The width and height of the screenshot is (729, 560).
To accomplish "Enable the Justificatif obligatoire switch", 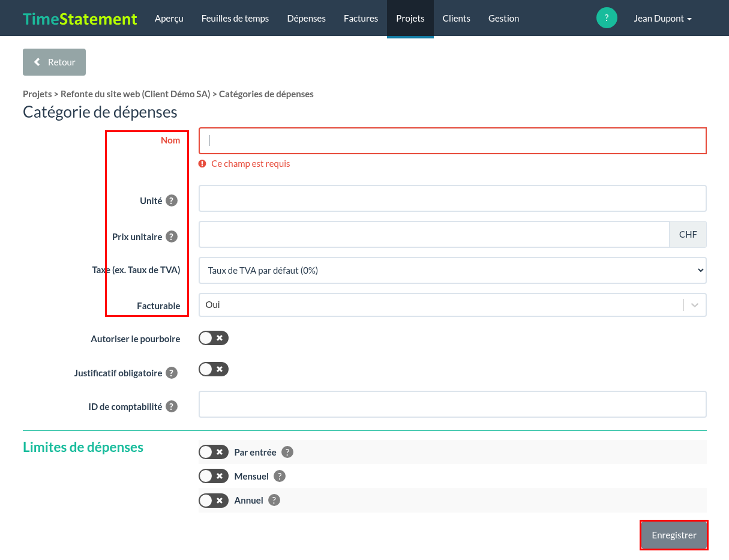I will 214,369.
